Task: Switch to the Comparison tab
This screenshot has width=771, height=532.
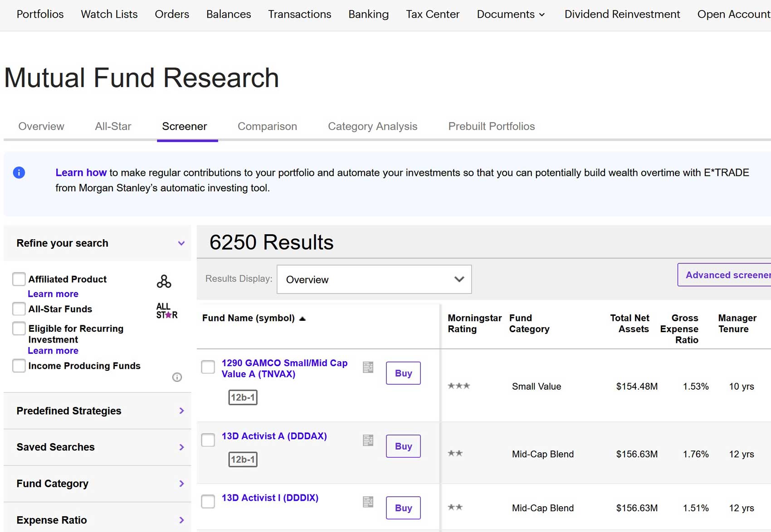Action: coord(267,126)
